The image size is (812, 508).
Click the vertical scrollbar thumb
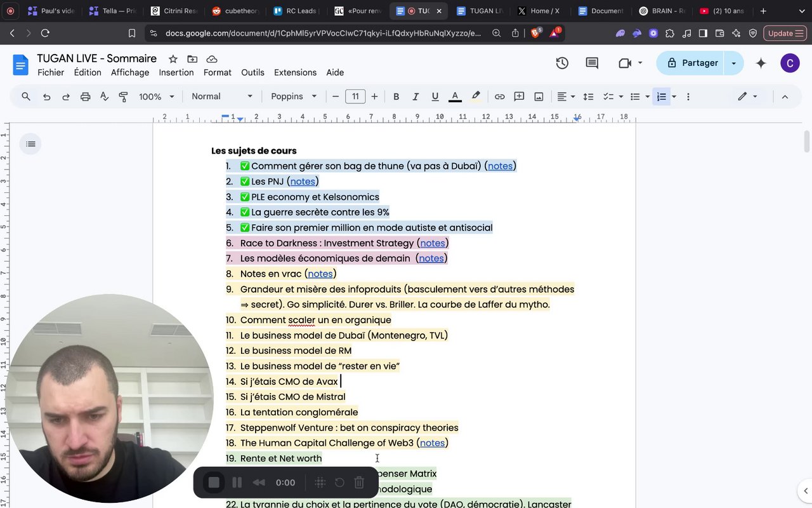807,141
